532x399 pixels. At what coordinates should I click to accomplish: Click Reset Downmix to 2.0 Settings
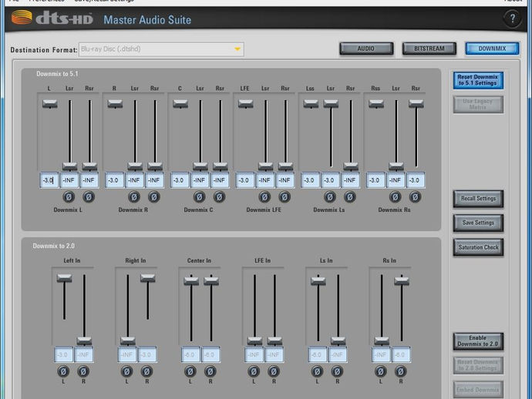[x=478, y=365]
